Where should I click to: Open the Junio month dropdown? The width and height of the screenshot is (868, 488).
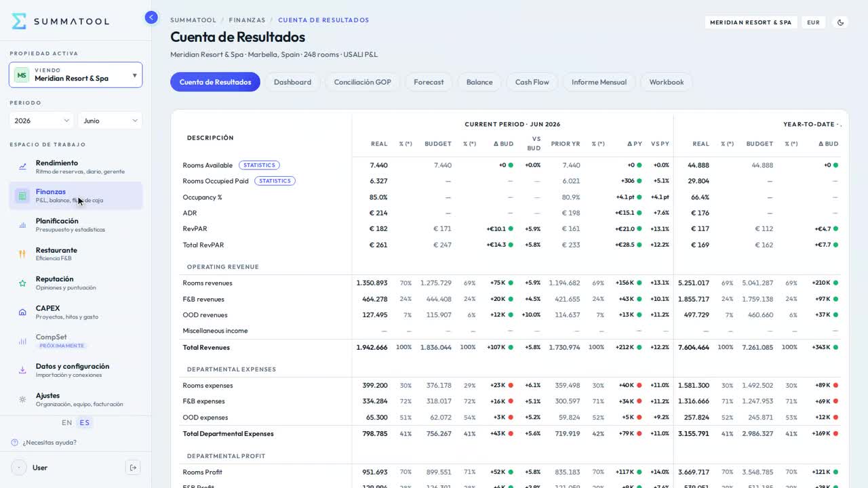[110, 121]
